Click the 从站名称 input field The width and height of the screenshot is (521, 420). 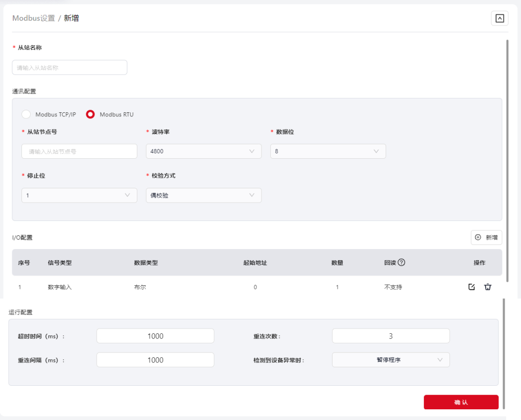69,67
